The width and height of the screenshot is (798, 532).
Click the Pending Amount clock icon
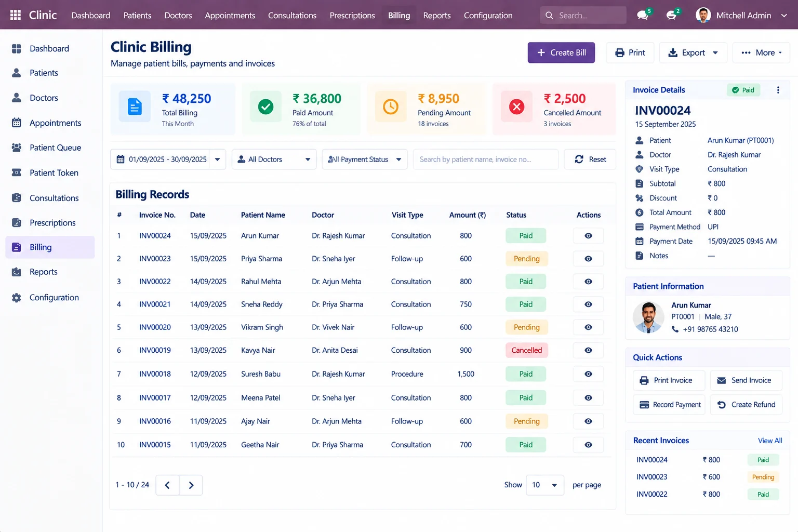point(391,107)
